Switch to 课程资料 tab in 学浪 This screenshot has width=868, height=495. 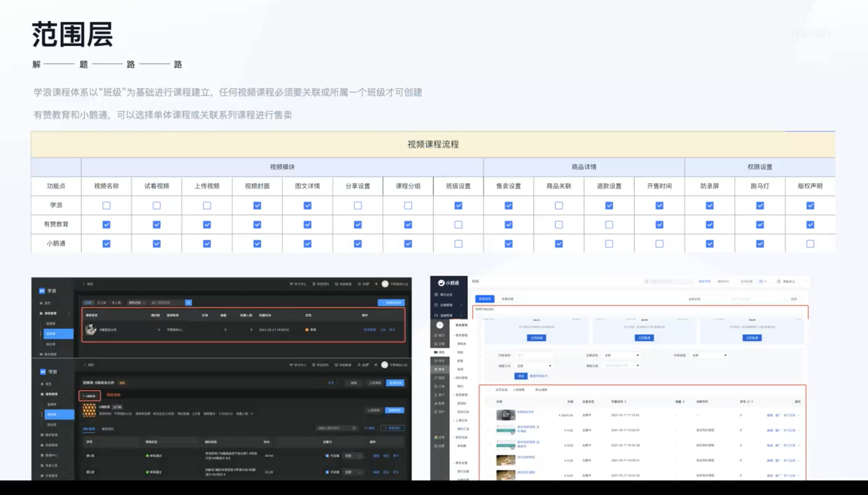click(x=107, y=429)
